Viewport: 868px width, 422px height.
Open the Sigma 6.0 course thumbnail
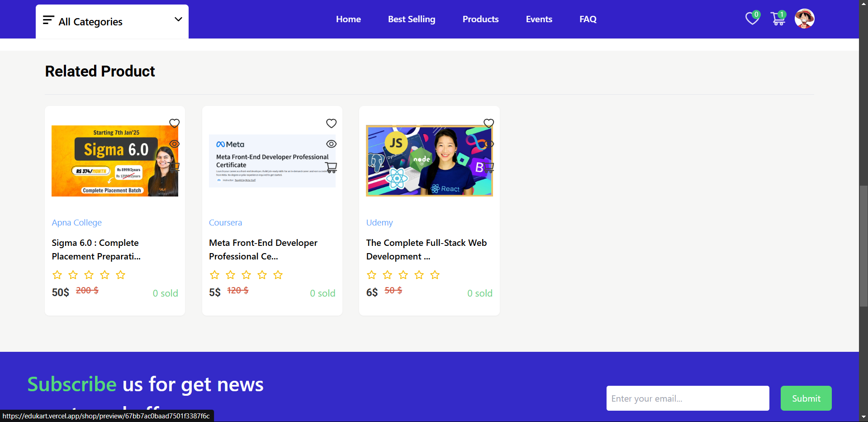point(115,161)
